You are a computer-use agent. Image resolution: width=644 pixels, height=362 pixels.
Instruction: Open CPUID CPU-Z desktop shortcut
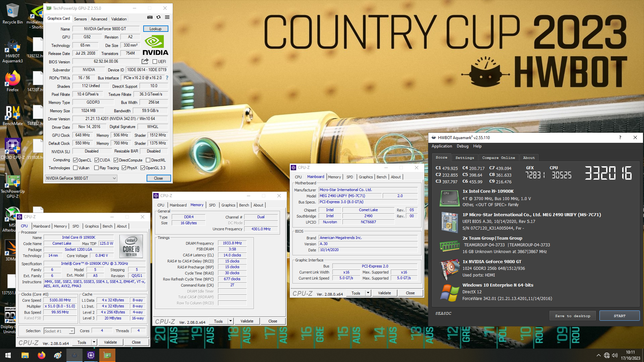(13, 149)
